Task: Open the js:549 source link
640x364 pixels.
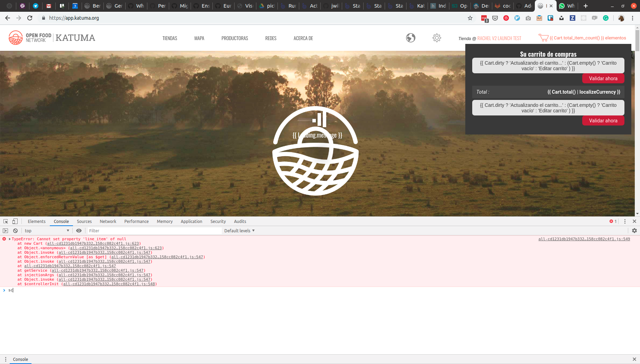Action: click(x=584, y=239)
